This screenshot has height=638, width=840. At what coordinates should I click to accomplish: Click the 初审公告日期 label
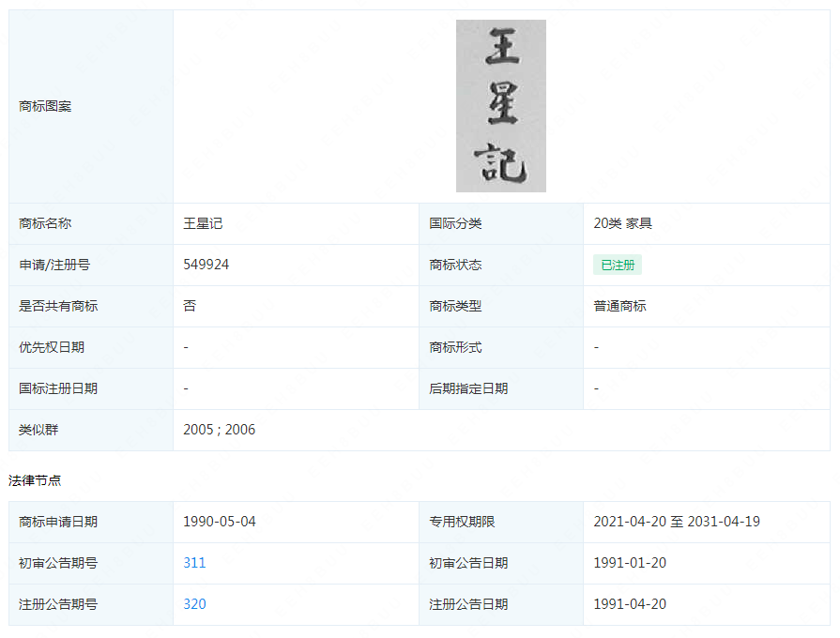(x=468, y=563)
